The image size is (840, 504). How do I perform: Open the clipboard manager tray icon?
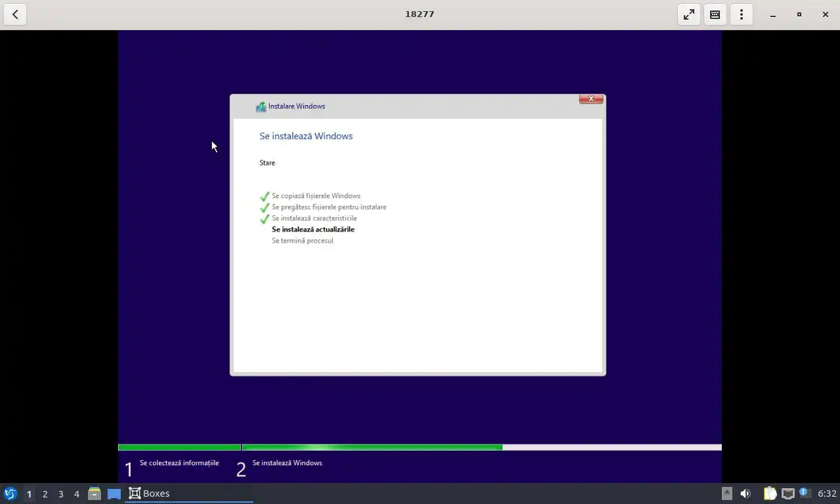tap(770, 493)
